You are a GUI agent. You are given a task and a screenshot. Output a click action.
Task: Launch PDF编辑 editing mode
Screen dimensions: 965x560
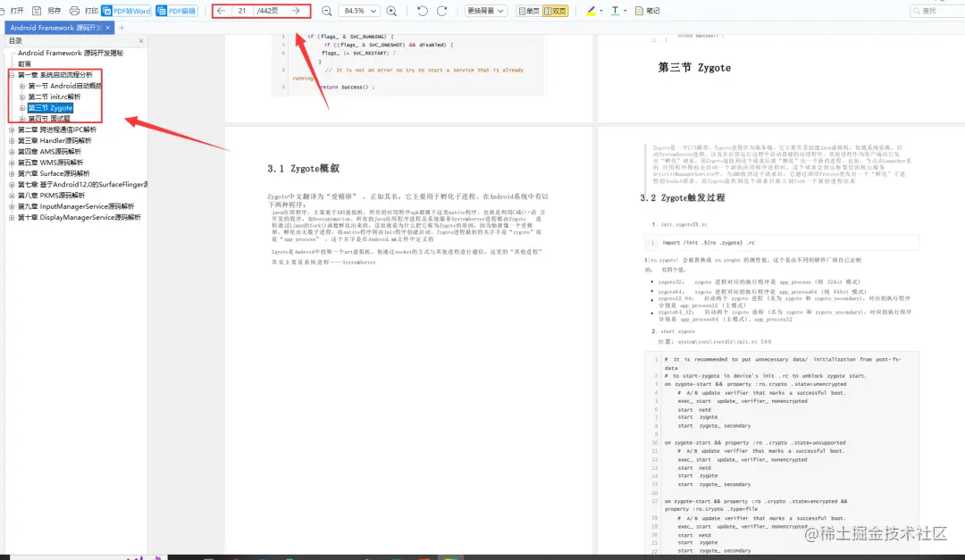175,11
